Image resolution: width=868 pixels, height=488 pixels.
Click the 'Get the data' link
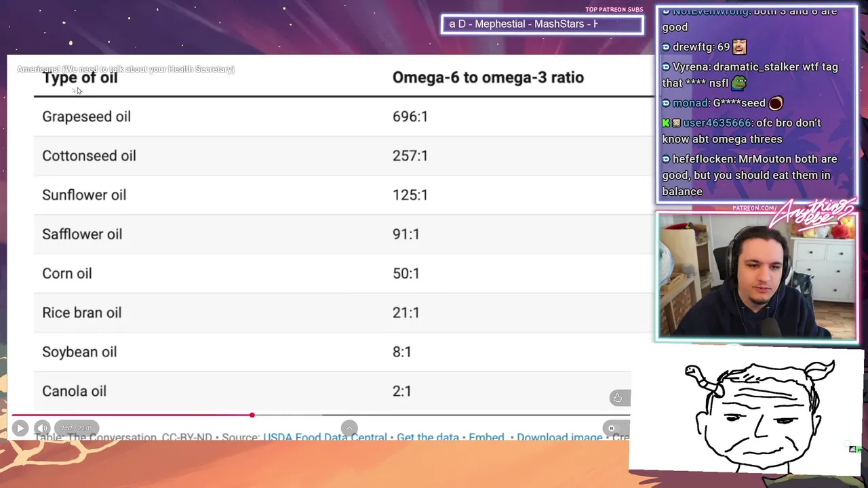(x=428, y=438)
